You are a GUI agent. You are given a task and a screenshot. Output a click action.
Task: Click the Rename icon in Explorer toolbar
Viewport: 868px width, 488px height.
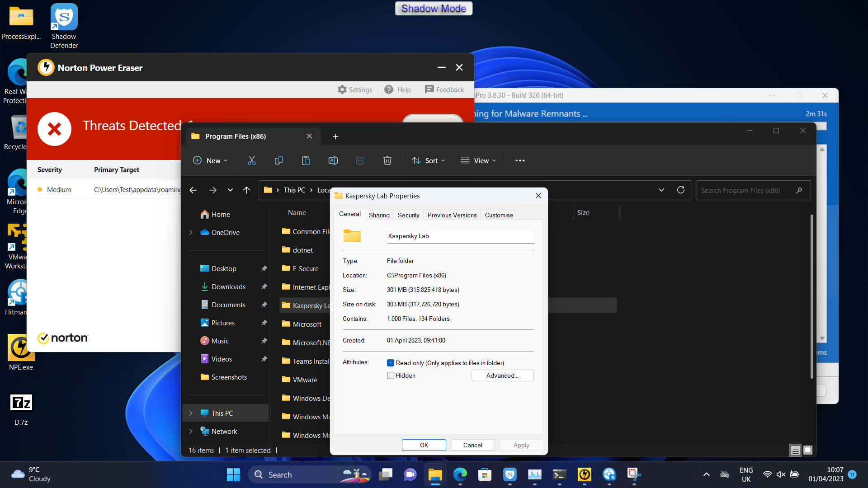coord(333,160)
